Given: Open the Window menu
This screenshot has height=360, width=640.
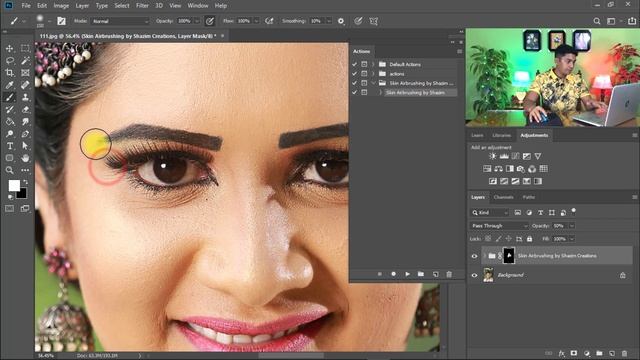Looking at the screenshot, I should (198, 6).
